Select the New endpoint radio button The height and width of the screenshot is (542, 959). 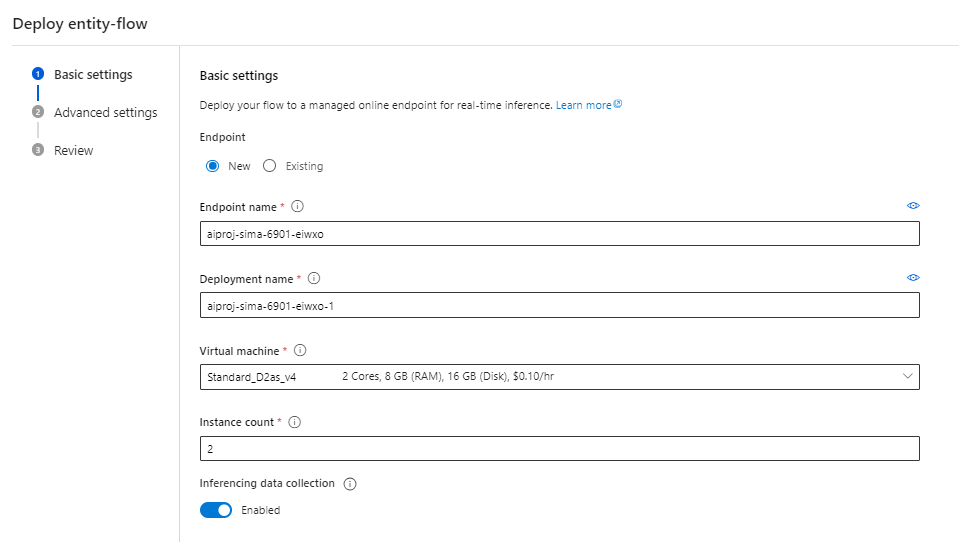pyautogui.click(x=213, y=166)
